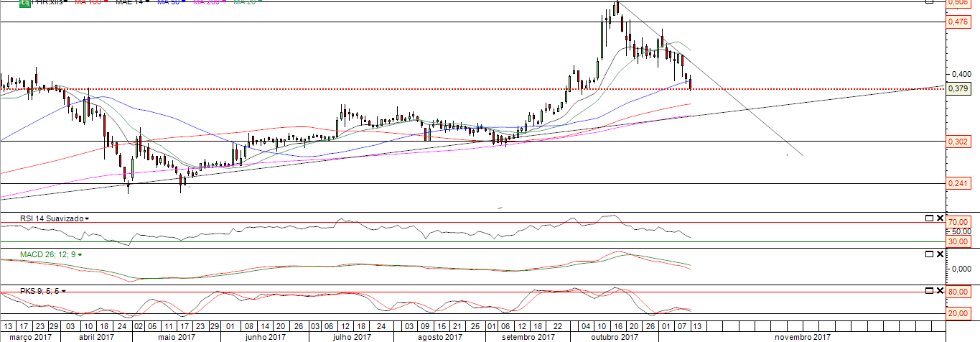Click the 0,241 price level label
This screenshot has width=980, height=342.
coord(958,184)
